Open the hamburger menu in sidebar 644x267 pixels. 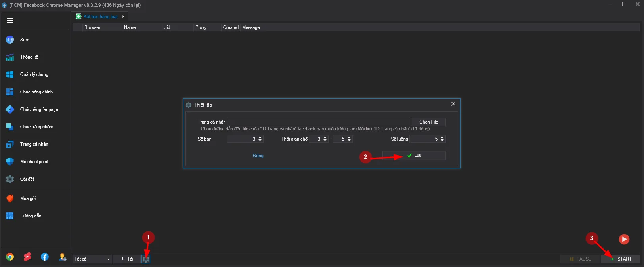(10, 20)
